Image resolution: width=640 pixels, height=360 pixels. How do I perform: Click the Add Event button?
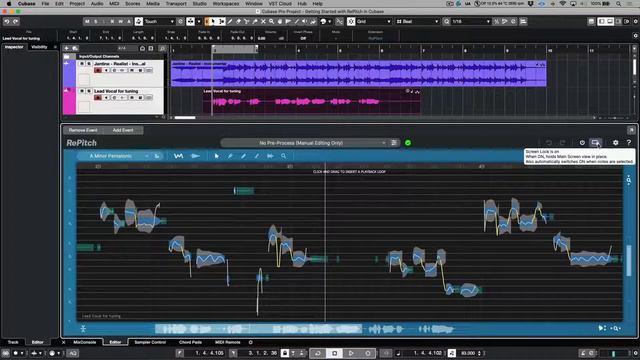(123, 130)
